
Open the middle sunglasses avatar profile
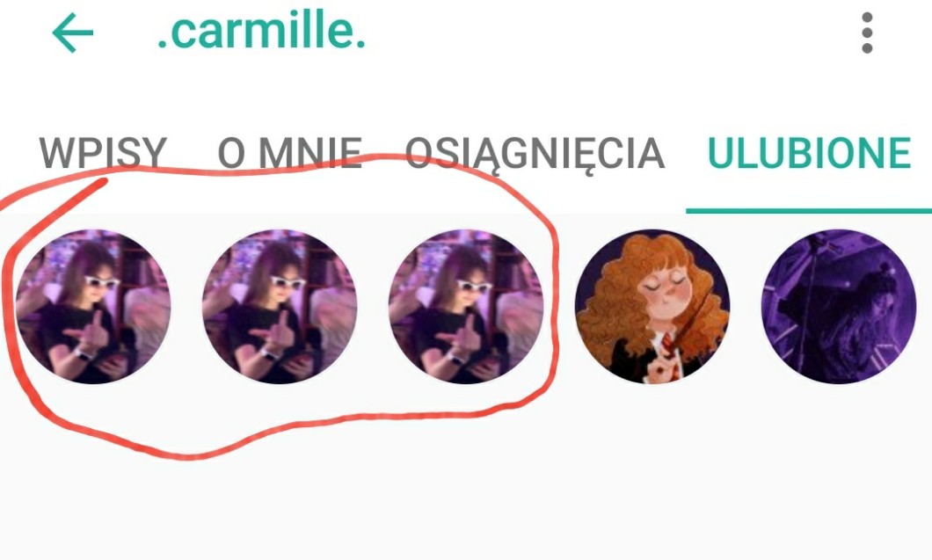point(280,306)
